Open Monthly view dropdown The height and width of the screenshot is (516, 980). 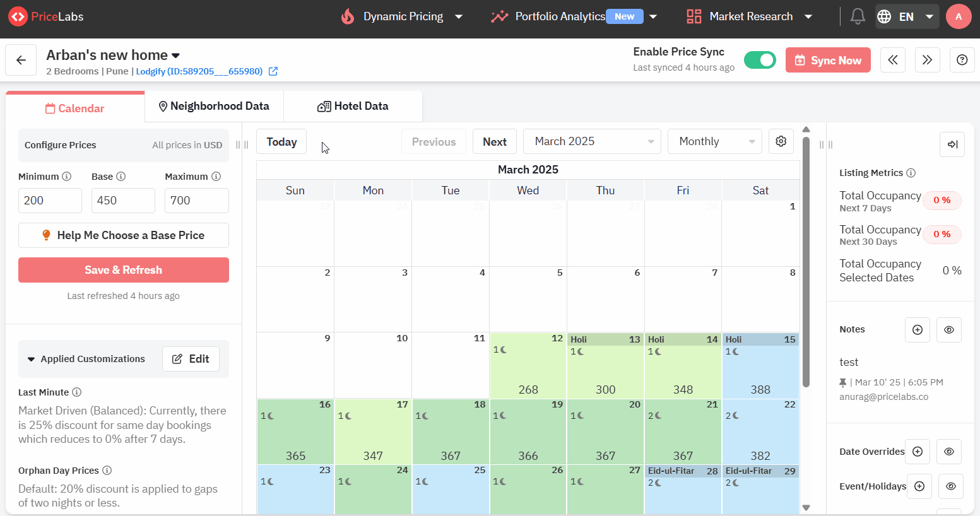point(715,141)
